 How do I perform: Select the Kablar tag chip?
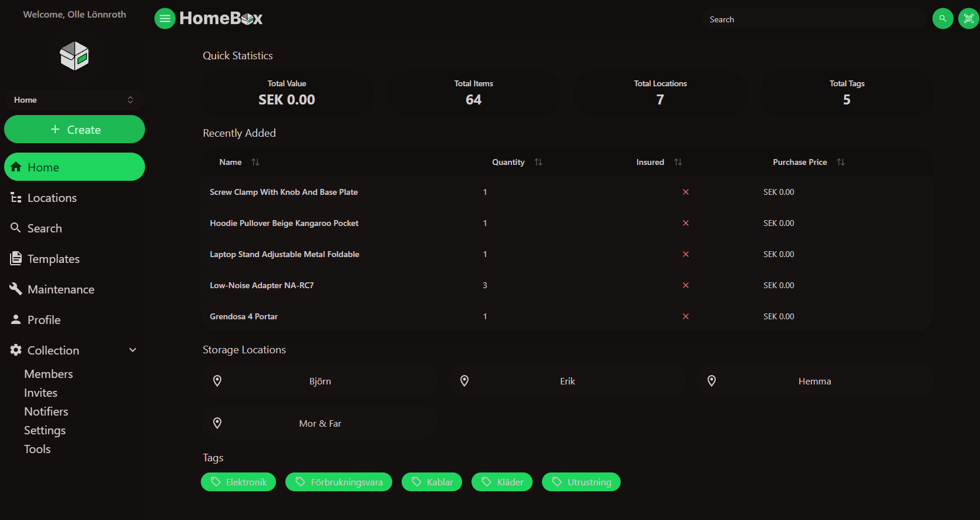tap(432, 482)
